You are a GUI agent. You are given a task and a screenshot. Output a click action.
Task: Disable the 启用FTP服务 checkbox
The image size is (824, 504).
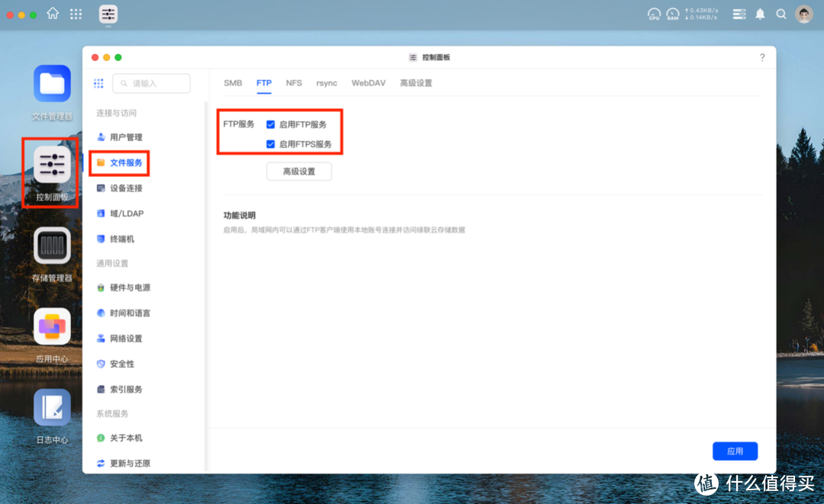coord(271,124)
